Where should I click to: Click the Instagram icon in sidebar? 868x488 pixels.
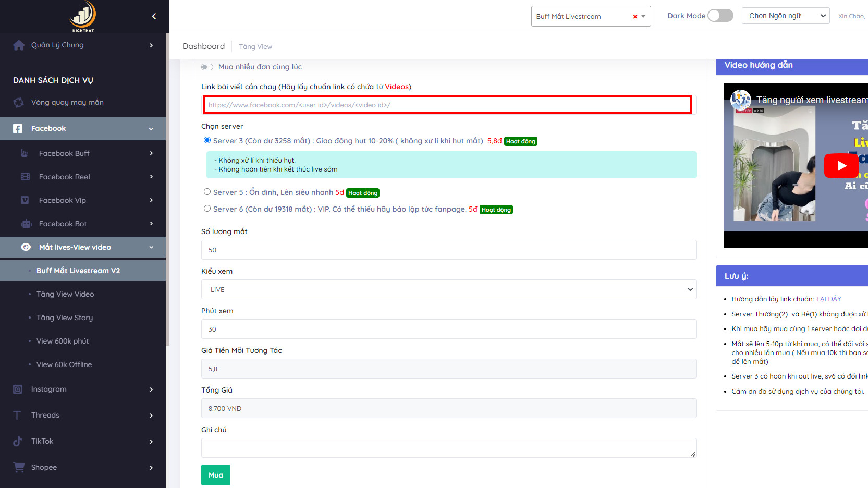(x=18, y=389)
